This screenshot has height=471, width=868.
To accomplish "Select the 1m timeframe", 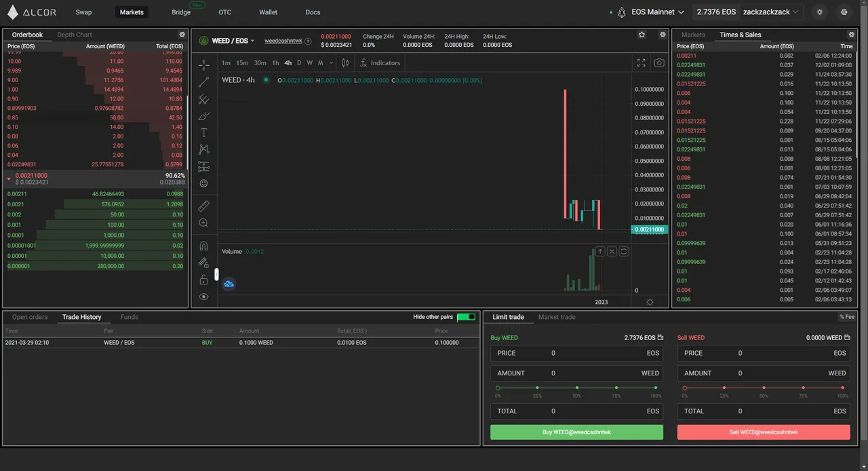I will (226, 62).
